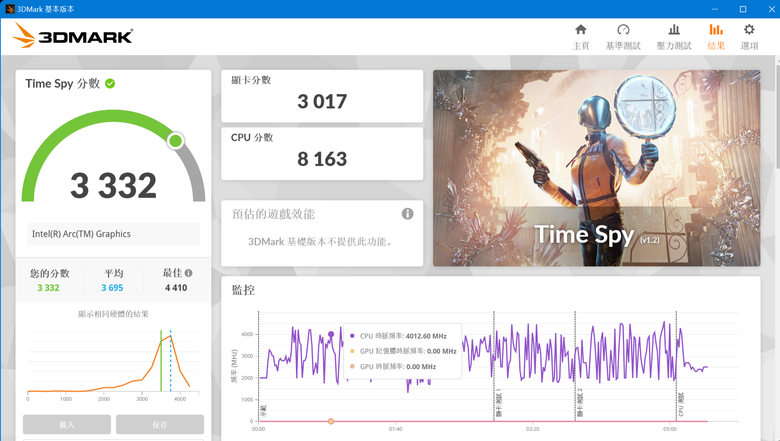This screenshot has height=441, width=780.
Task: Click the info icon beside 預估的遊戲效能
Action: click(x=407, y=214)
